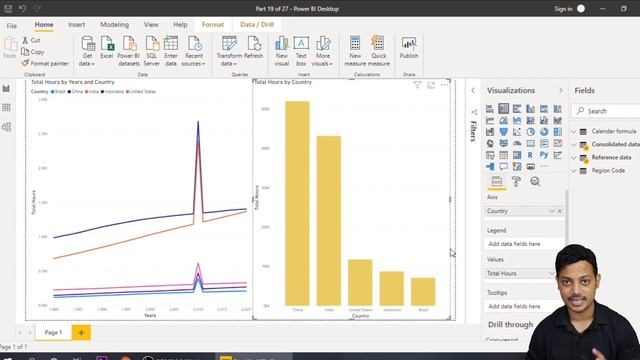Screen dimensions: 640x360
Task: Select the Stacked bar chart visual
Action: click(x=490, y=109)
